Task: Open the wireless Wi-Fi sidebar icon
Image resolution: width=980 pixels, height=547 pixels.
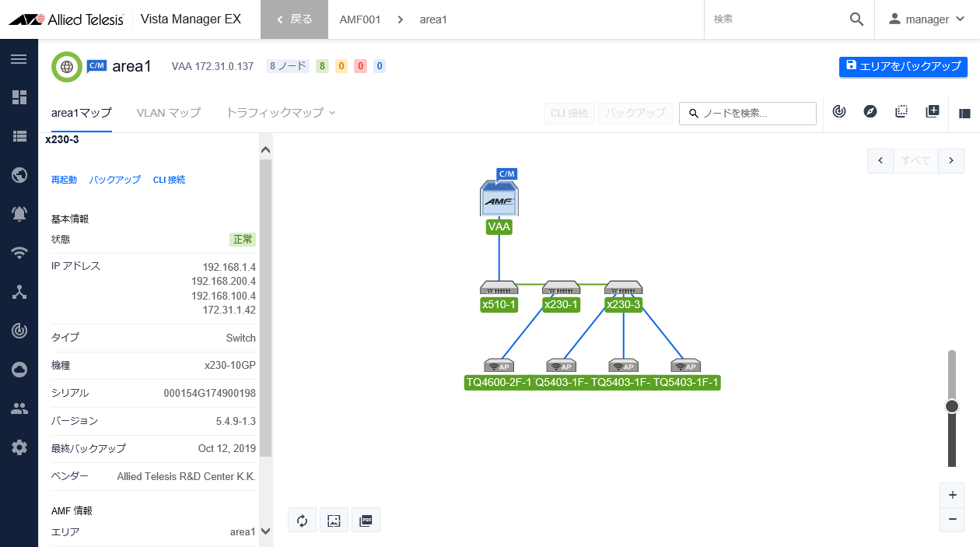Action: [x=19, y=252]
